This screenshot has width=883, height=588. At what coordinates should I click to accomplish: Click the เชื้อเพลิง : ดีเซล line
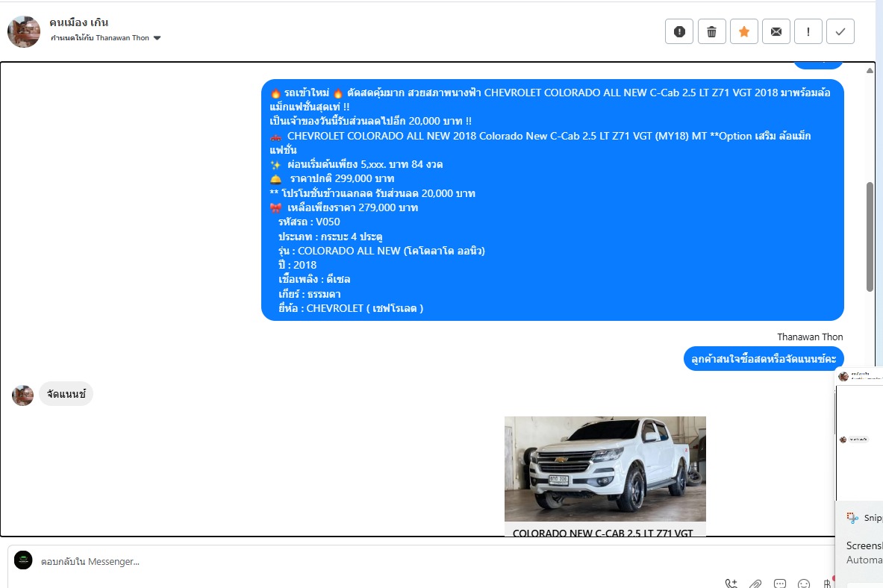(314, 279)
